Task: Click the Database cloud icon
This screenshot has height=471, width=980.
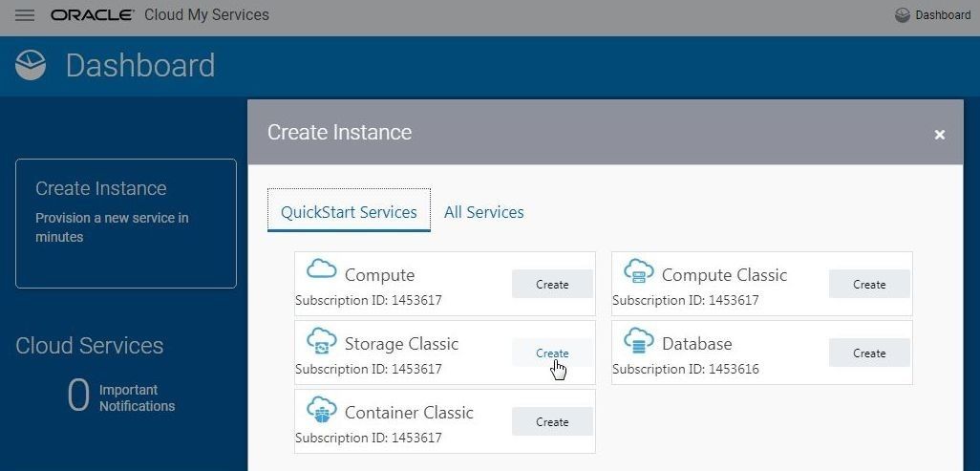Action: (639, 340)
